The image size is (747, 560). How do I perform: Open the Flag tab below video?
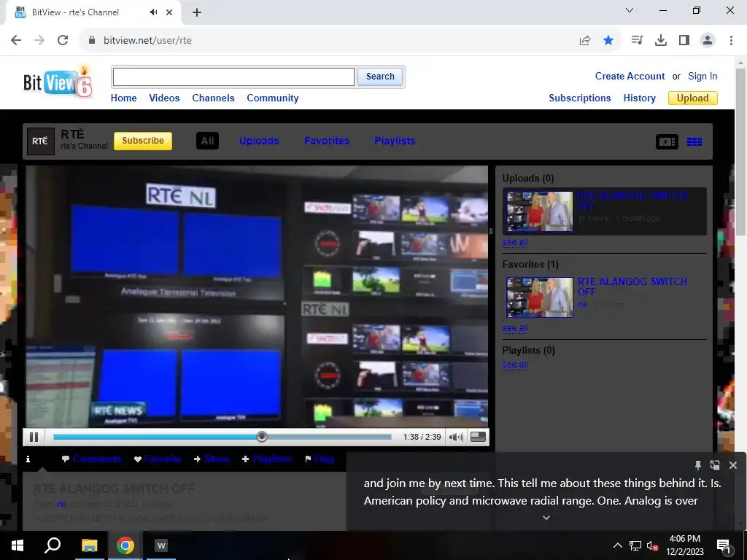click(x=320, y=459)
